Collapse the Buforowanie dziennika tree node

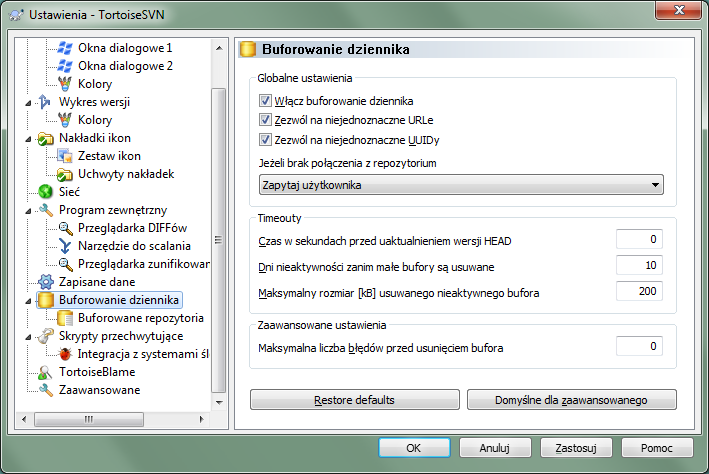tap(28, 301)
